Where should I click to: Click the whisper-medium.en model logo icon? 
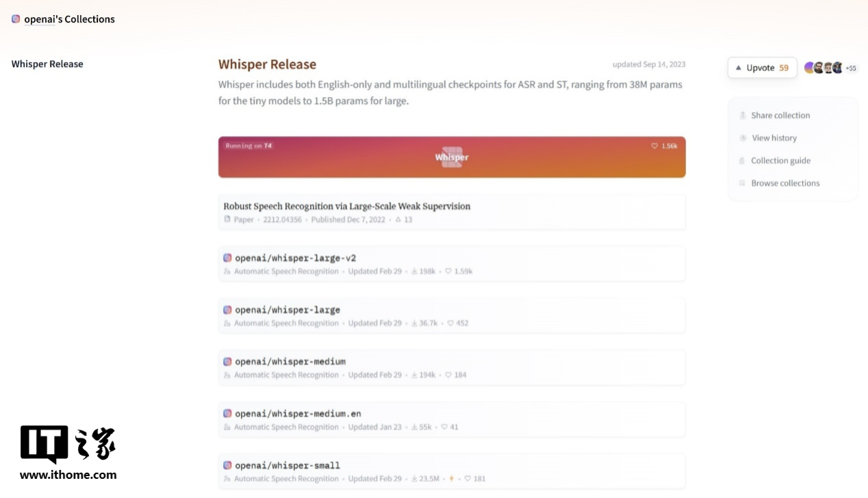coord(227,413)
